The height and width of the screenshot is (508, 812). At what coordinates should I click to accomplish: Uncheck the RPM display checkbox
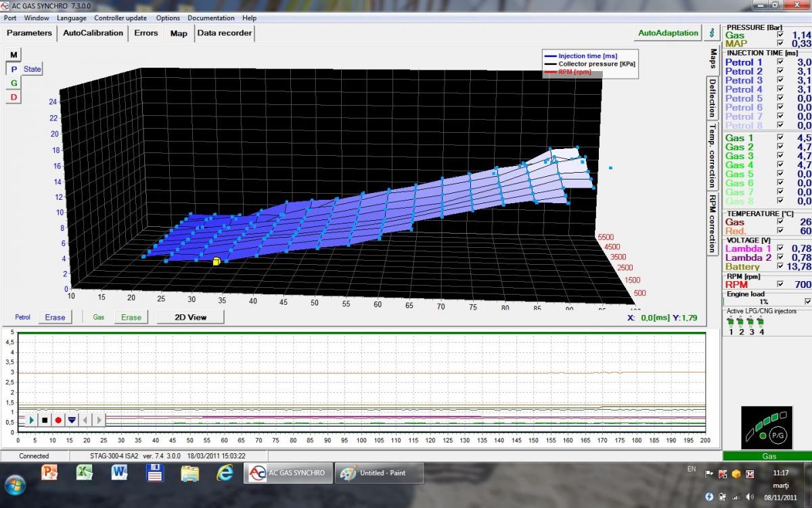(x=781, y=284)
